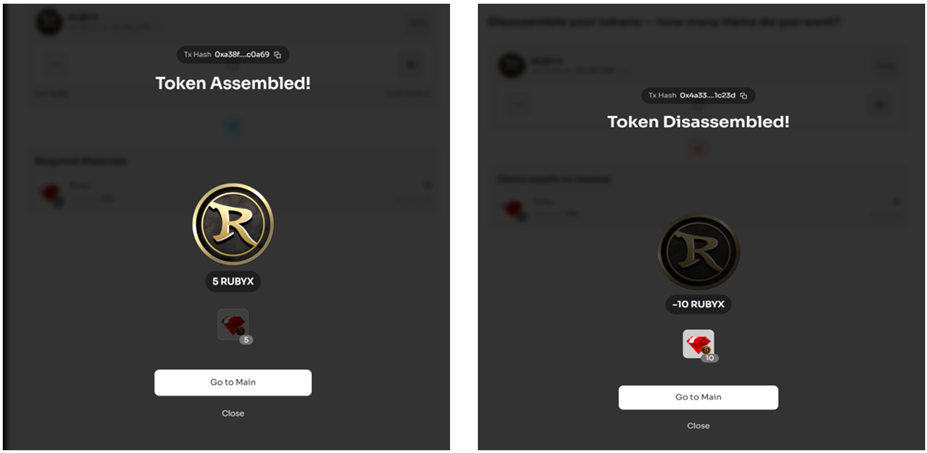Copy the Tx hash in Token Disassembled dialog

(x=743, y=96)
